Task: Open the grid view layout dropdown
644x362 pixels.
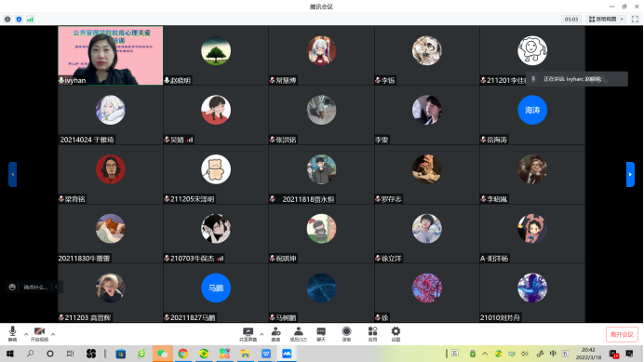Action: tap(606, 20)
